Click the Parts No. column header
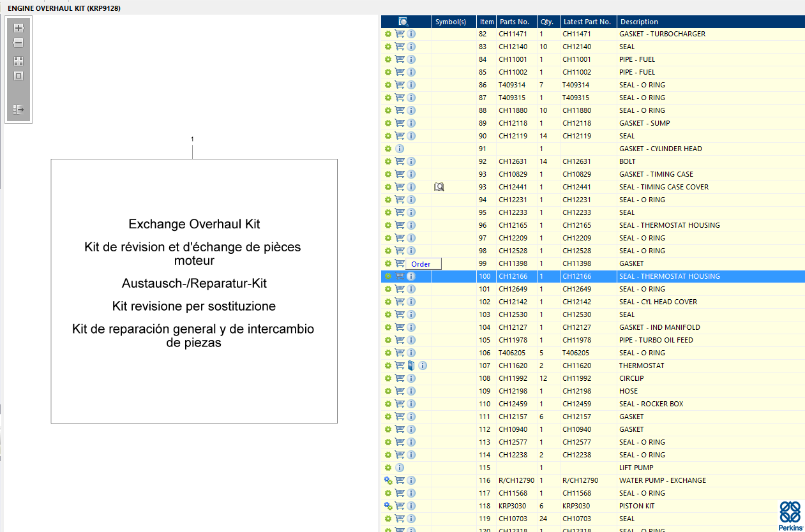The height and width of the screenshot is (532, 805). point(515,22)
